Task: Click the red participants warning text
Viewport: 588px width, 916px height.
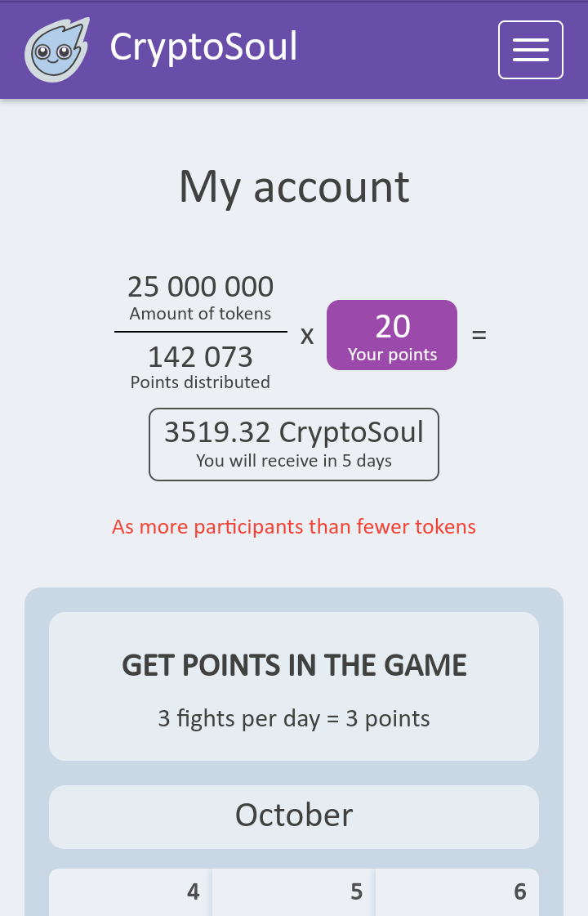Action: tap(294, 527)
